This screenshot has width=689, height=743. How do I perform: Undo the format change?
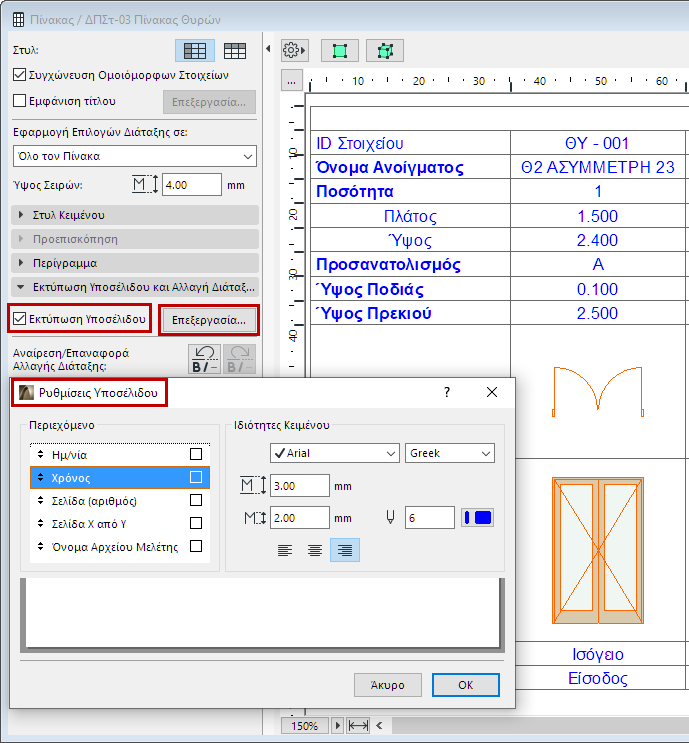pyautogui.click(x=204, y=359)
